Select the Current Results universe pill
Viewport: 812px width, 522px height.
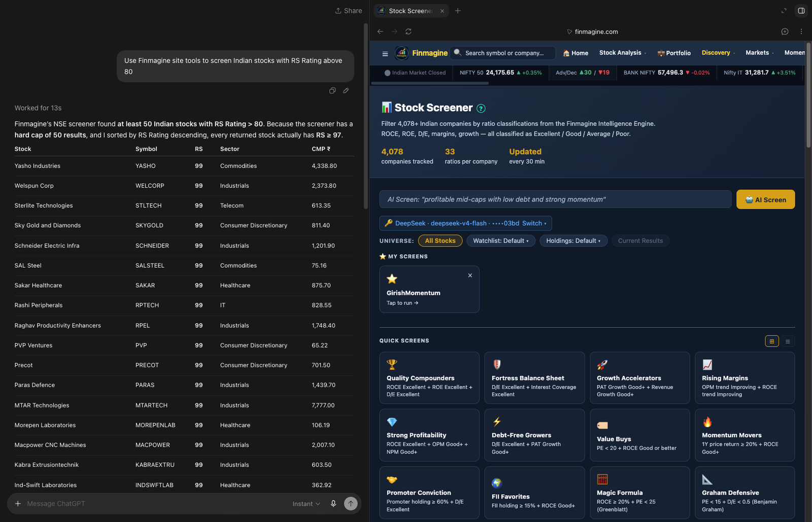tap(640, 241)
